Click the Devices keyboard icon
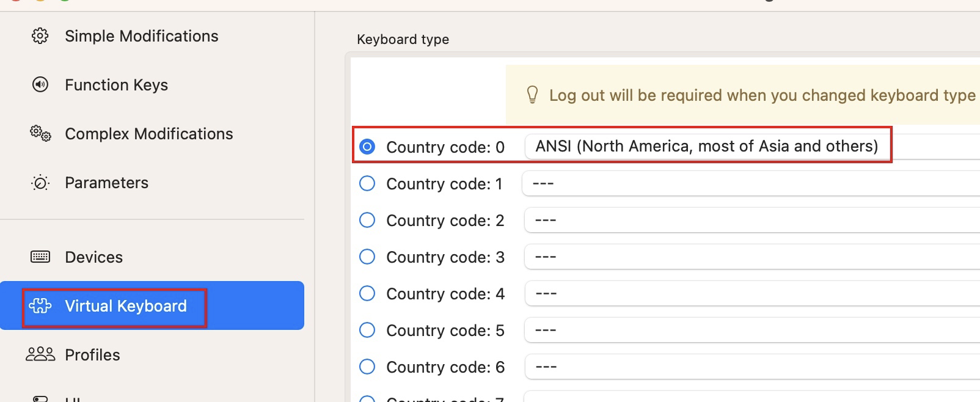The height and width of the screenshot is (402, 980). (x=40, y=257)
